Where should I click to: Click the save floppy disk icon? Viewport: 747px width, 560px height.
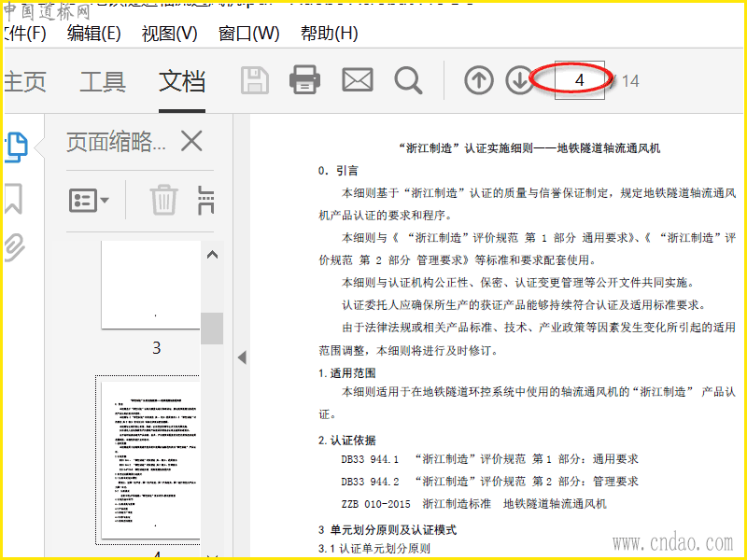point(255,80)
